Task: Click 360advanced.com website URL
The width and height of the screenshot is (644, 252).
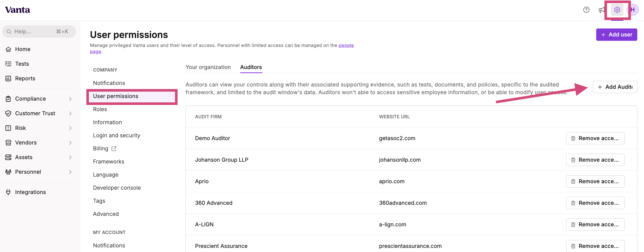Action: pyautogui.click(x=403, y=203)
